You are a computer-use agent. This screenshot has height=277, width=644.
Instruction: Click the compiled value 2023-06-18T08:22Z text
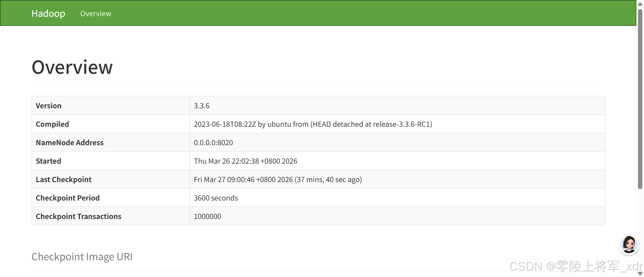click(x=313, y=124)
